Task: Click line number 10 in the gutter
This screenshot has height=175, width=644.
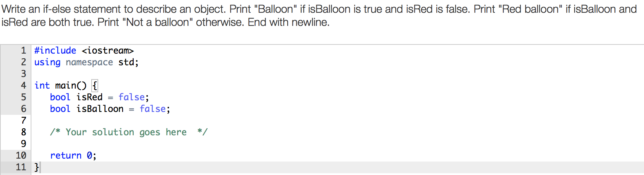Action: point(21,156)
